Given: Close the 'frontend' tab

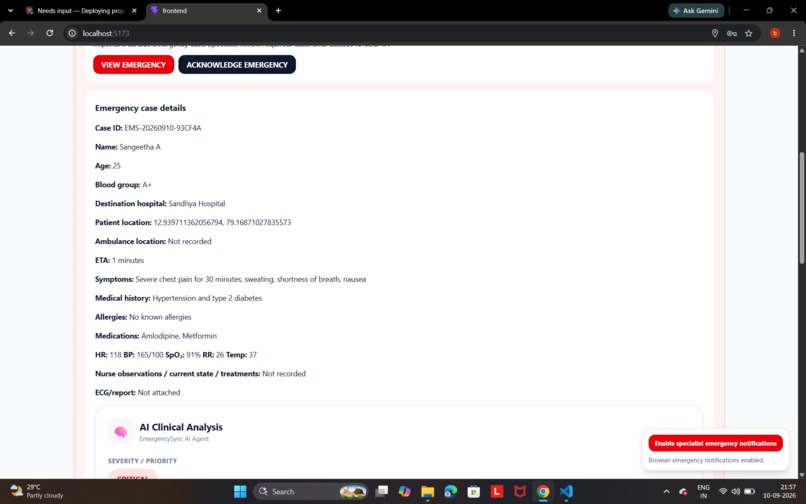Looking at the screenshot, I should click(x=259, y=10).
